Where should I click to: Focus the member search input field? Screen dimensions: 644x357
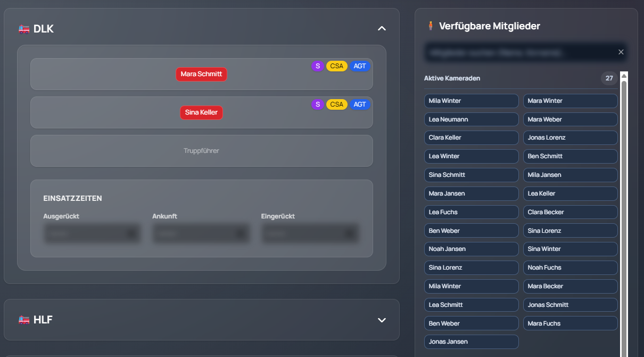click(x=519, y=53)
